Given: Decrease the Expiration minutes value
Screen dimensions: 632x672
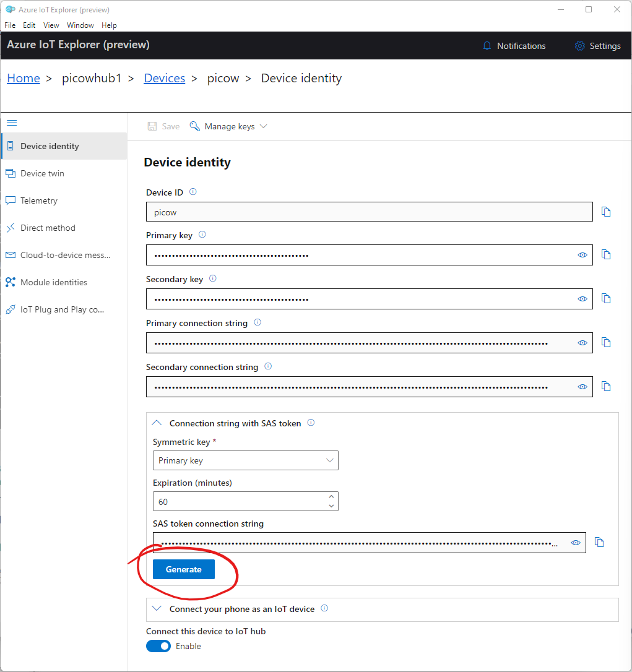Looking at the screenshot, I should click(x=331, y=506).
